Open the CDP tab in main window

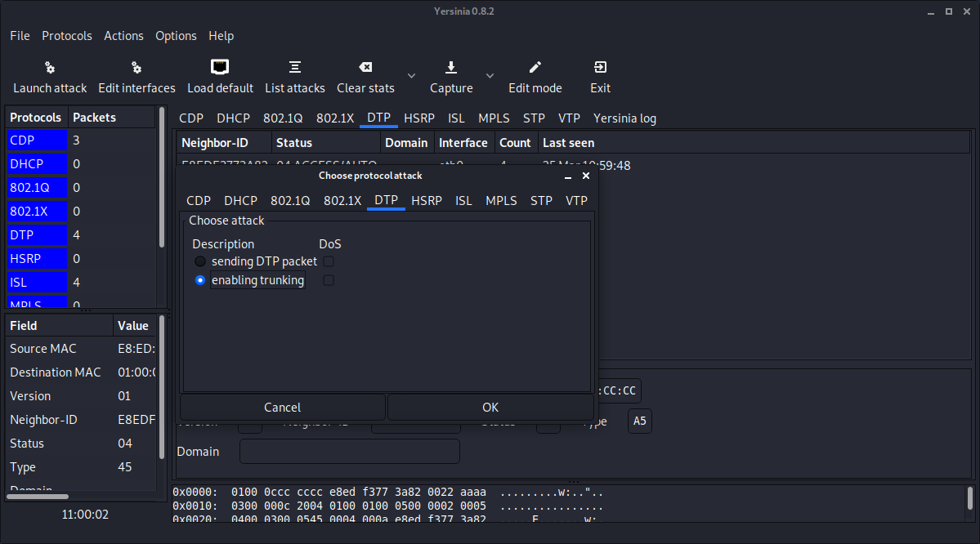191,118
